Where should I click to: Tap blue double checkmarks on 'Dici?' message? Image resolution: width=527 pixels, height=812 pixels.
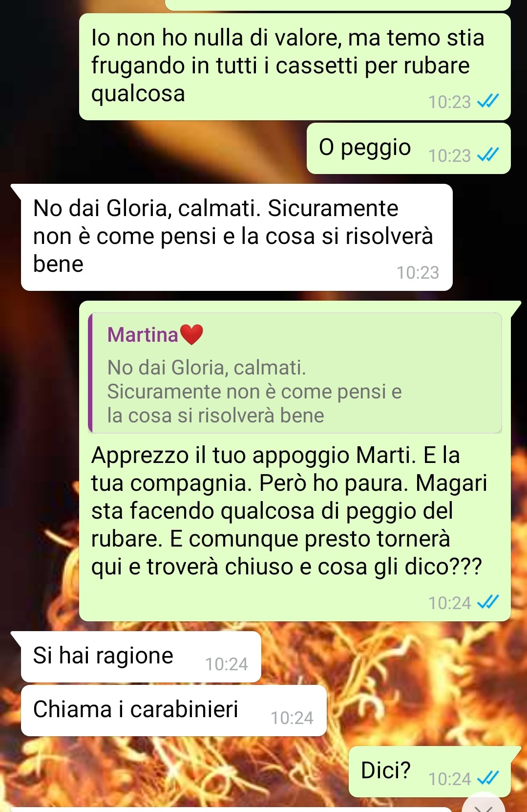pos(487,778)
